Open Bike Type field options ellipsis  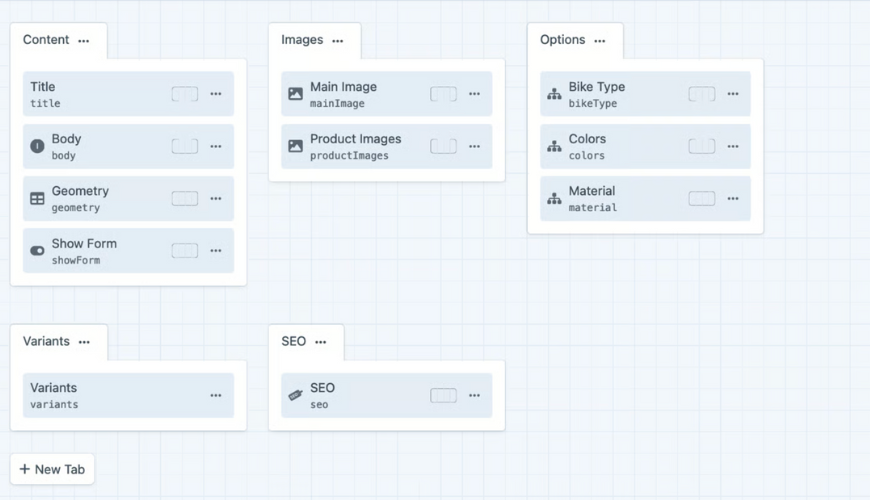733,94
